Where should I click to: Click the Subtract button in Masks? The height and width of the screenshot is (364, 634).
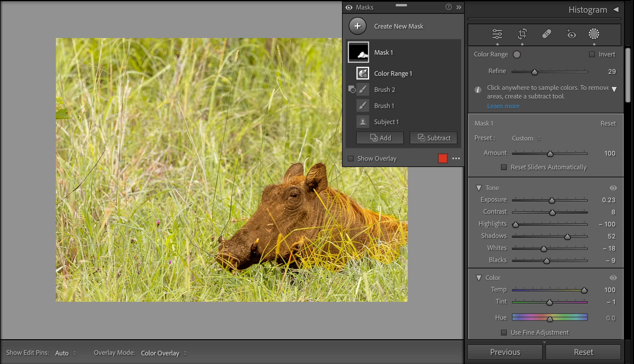click(x=434, y=138)
